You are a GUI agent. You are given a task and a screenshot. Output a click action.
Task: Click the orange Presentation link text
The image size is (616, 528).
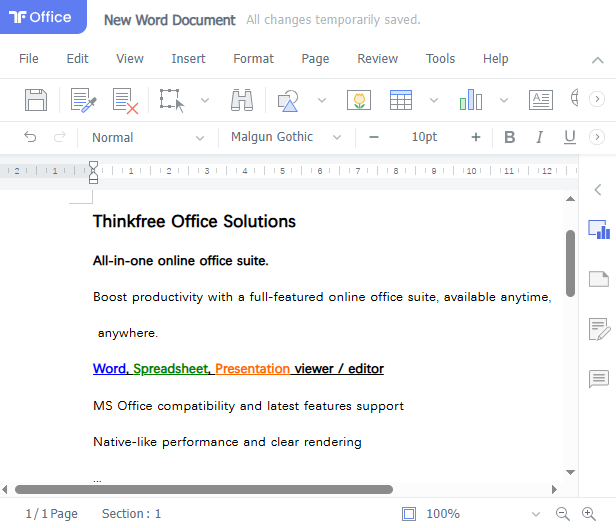point(252,368)
